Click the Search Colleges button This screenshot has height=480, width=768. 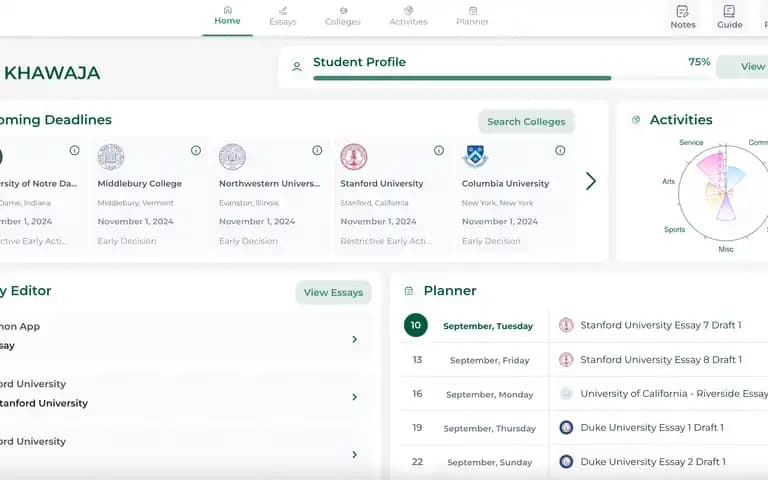tap(526, 121)
